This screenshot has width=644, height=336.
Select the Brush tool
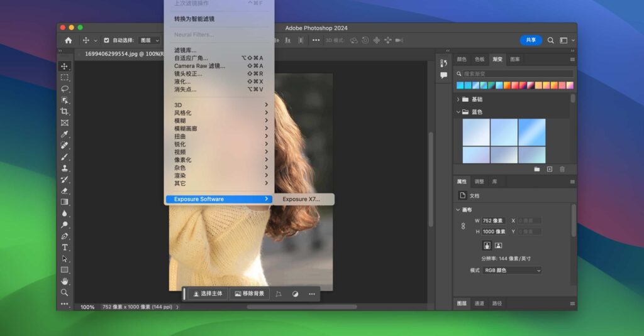[x=65, y=157]
